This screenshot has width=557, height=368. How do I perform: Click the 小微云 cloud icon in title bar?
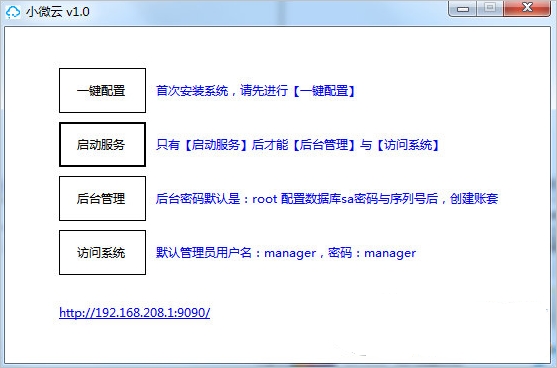(x=13, y=12)
